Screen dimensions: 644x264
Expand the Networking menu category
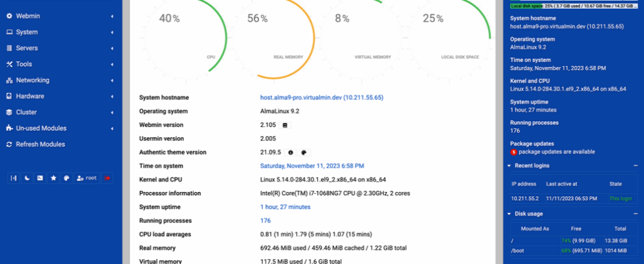(32, 80)
